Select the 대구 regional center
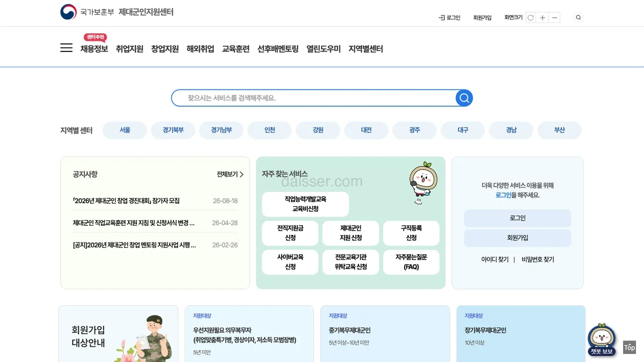 (x=463, y=130)
